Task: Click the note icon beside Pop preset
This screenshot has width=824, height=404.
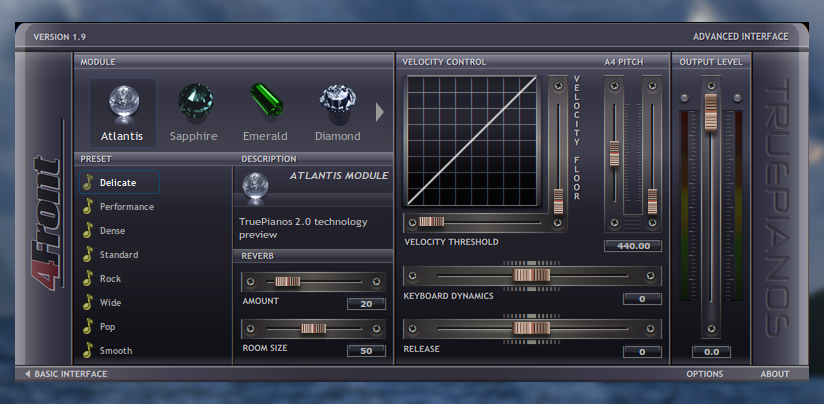Action: click(x=88, y=327)
